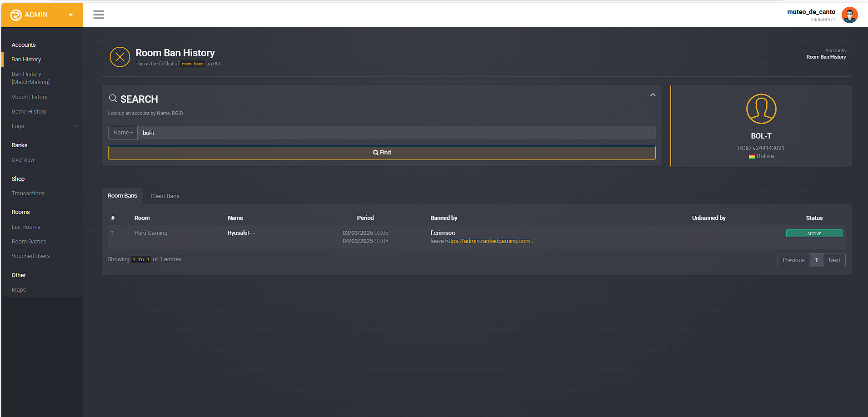Open the ADMIN dropdown caret

click(71, 15)
